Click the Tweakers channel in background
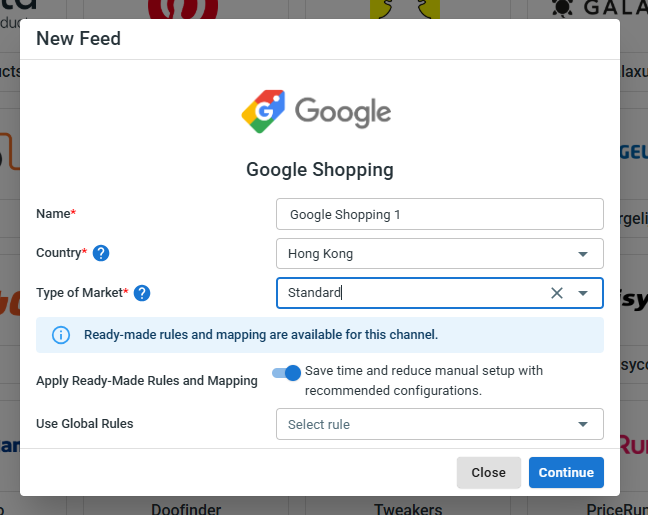648x515 pixels. [x=408, y=508]
